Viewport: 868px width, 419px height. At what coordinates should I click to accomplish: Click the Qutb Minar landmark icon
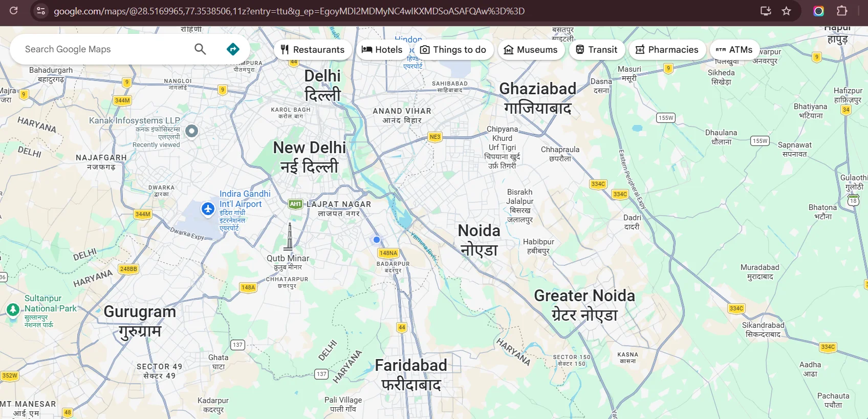290,237
